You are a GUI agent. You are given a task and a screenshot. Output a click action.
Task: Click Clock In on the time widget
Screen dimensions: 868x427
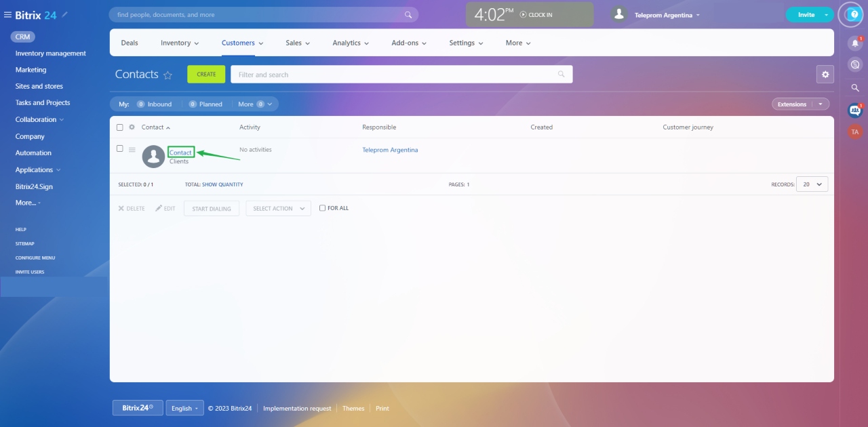point(536,15)
